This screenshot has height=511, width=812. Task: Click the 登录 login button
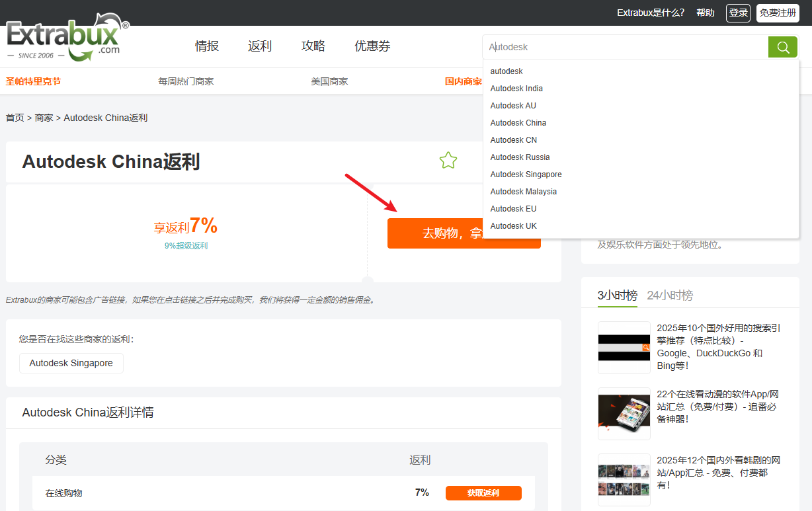tap(738, 13)
